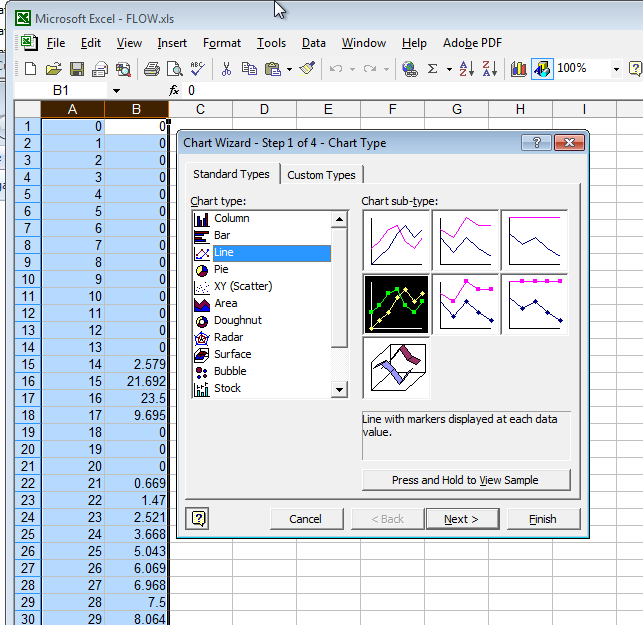This screenshot has width=643, height=625.
Task: Click the New workbook toolbar icon
Action: pyautogui.click(x=30, y=68)
